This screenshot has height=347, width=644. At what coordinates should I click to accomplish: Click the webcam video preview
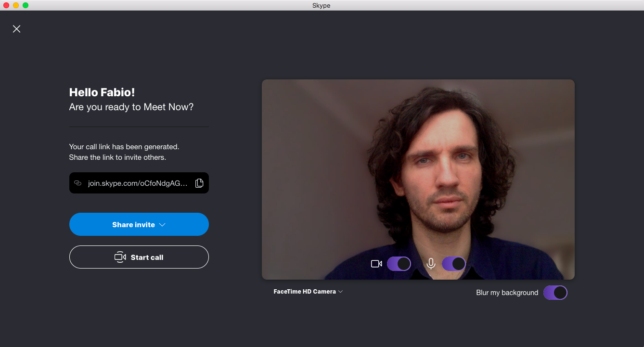coord(418,180)
